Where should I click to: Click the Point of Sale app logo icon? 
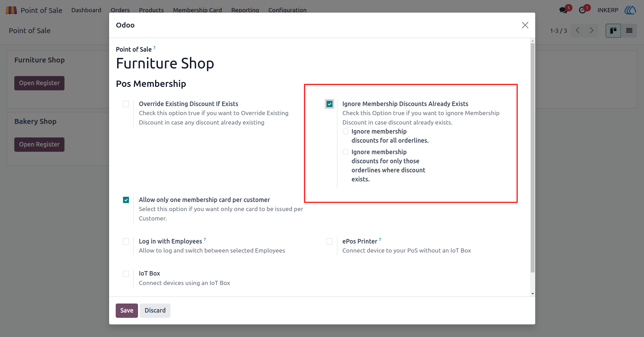pyautogui.click(x=11, y=10)
